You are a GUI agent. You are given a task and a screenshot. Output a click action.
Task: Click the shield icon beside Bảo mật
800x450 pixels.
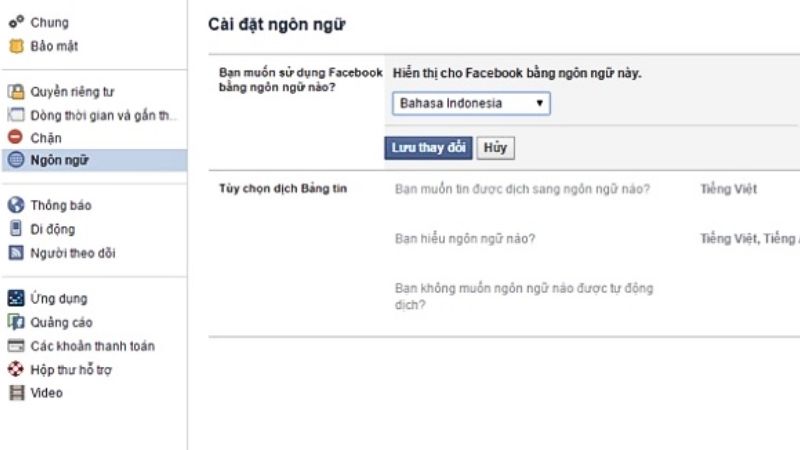point(16,46)
